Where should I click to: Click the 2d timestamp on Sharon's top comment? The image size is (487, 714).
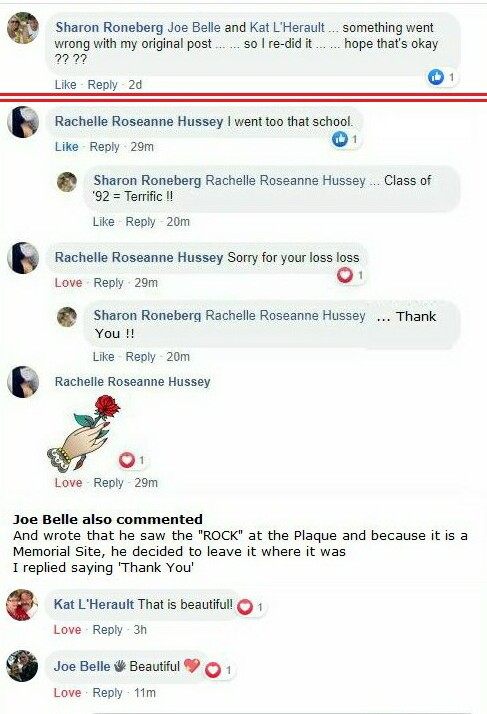point(135,85)
